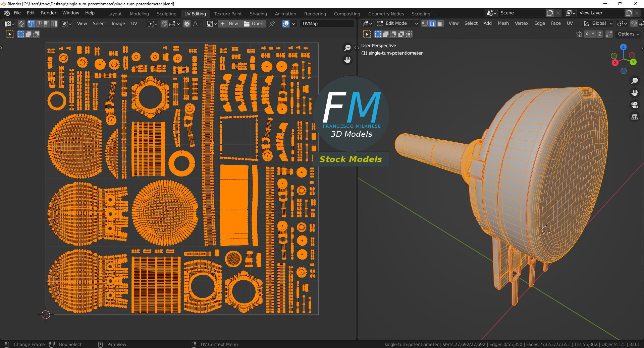Click the green Y axis gizmo ball

633,62
